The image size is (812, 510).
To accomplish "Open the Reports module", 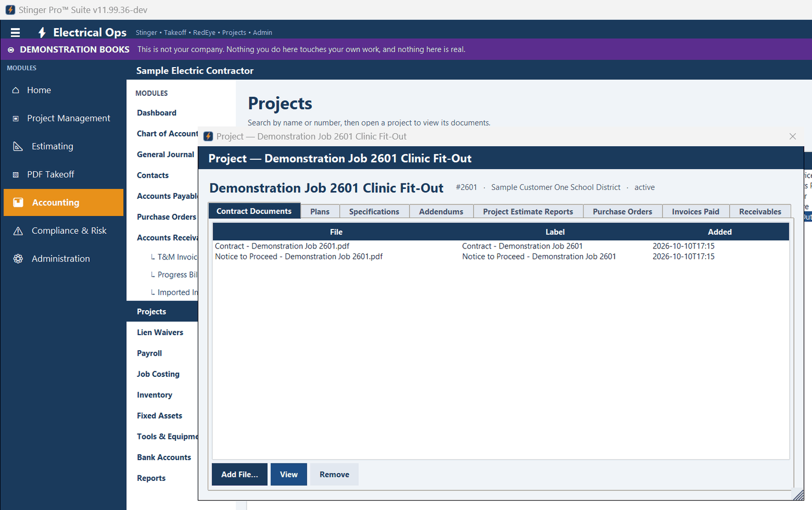I will point(151,479).
